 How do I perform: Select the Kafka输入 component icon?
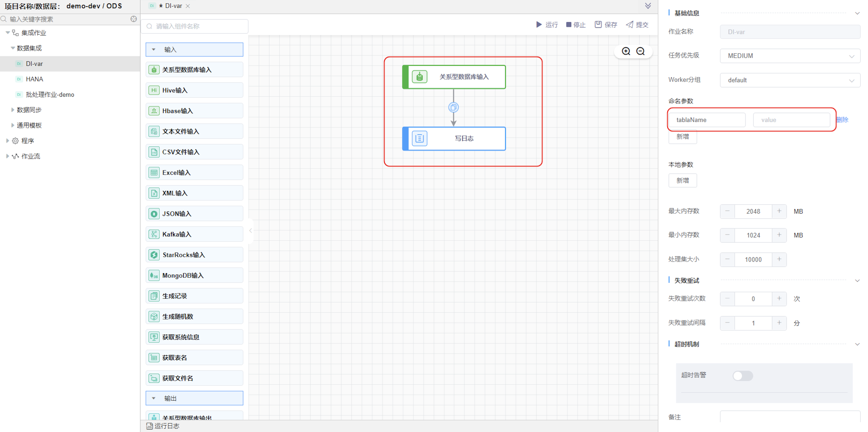pos(154,234)
